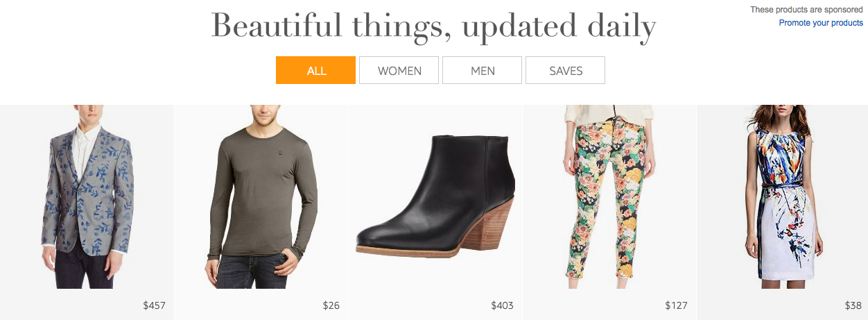Click the $127 price under floral pants
Image resolution: width=868 pixels, height=320 pixels.
676,305
